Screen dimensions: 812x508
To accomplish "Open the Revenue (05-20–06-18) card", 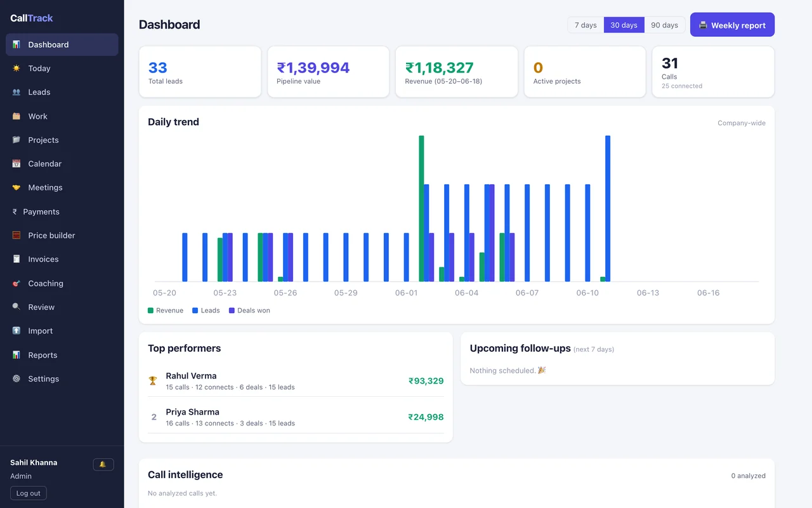I will coord(457,72).
